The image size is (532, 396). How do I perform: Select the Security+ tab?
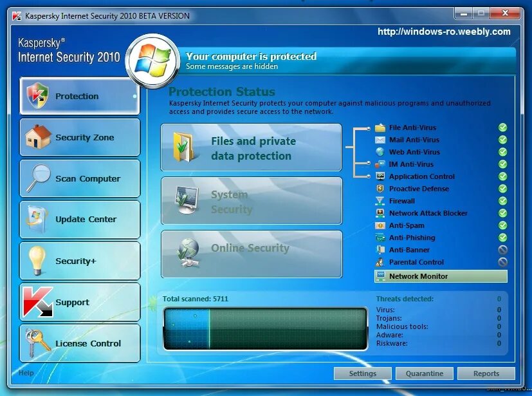80,261
